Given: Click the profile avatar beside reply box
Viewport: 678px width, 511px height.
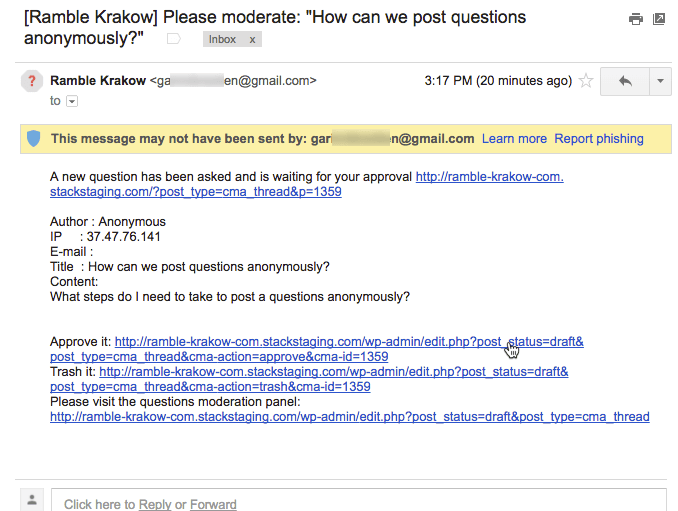Looking at the screenshot, I should (32, 499).
